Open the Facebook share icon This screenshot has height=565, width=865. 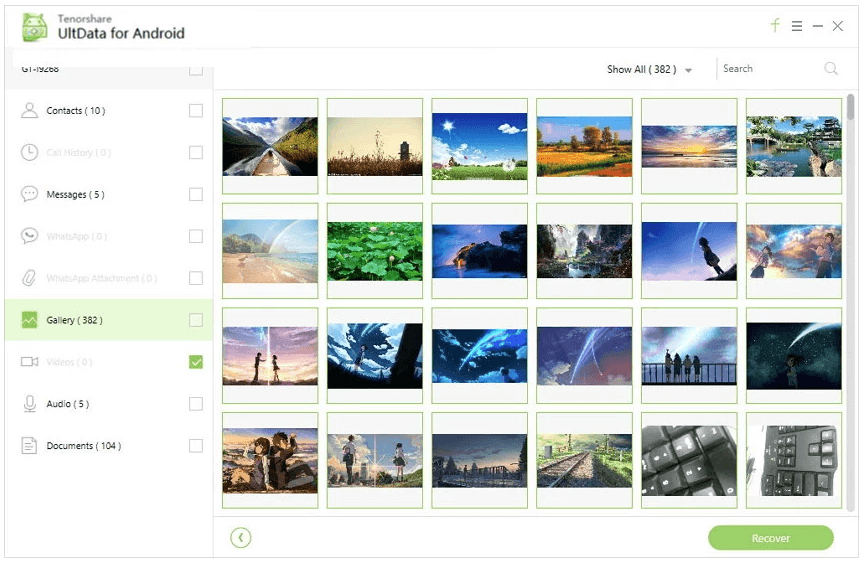tap(775, 25)
